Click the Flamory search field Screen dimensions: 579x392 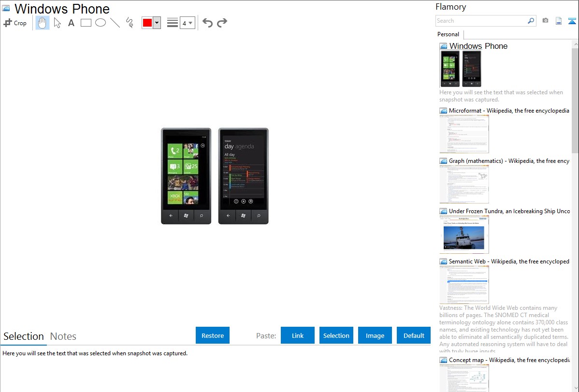click(x=481, y=21)
